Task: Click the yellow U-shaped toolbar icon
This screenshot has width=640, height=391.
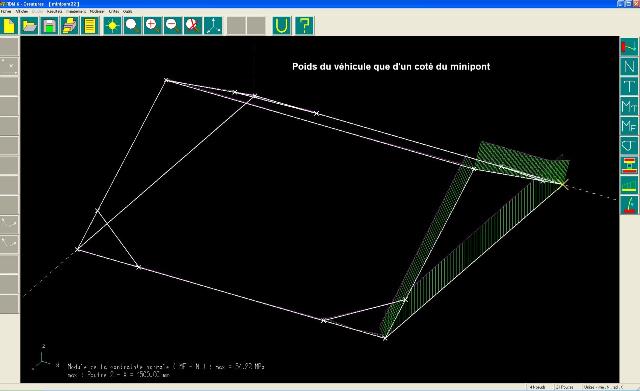Action: click(x=282, y=26)
